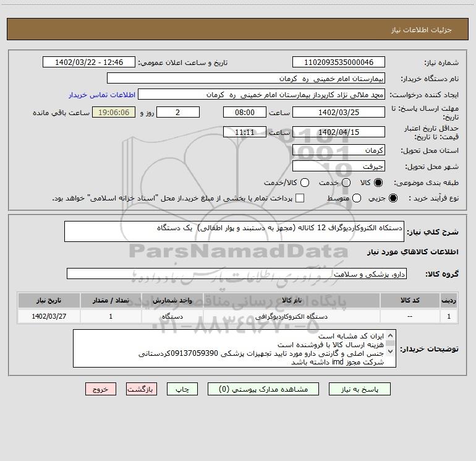Screen dimensions: 476x461
Task: Click the notes line with phone 09137059390
Action: pos(261,353)
